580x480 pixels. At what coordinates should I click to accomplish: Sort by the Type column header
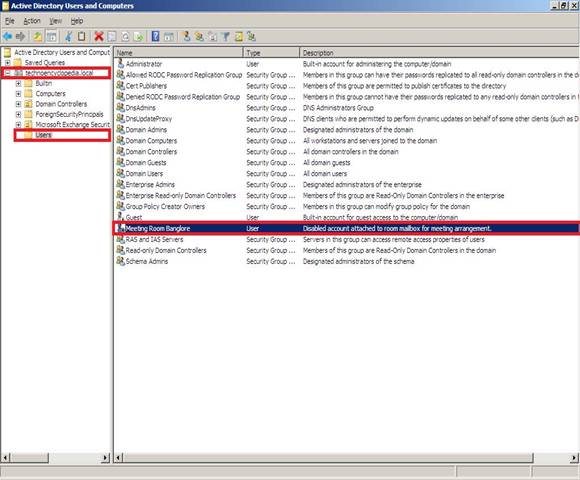[271, 53]
